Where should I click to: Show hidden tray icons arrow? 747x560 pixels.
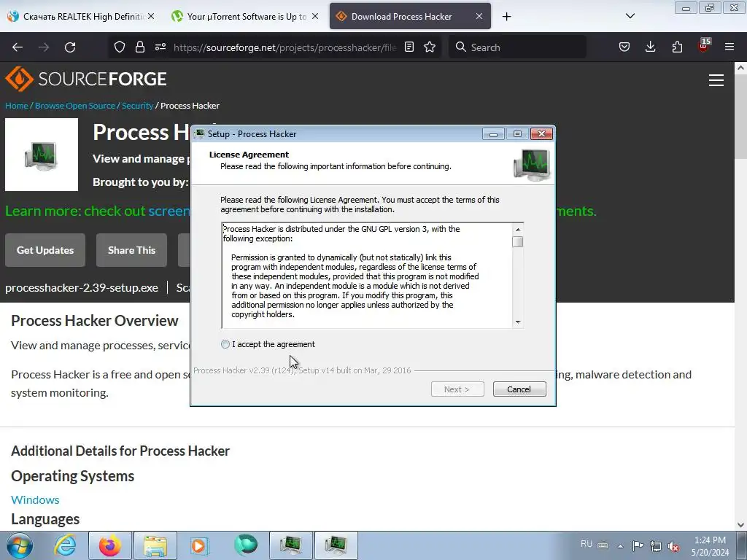tap(620, 545)
